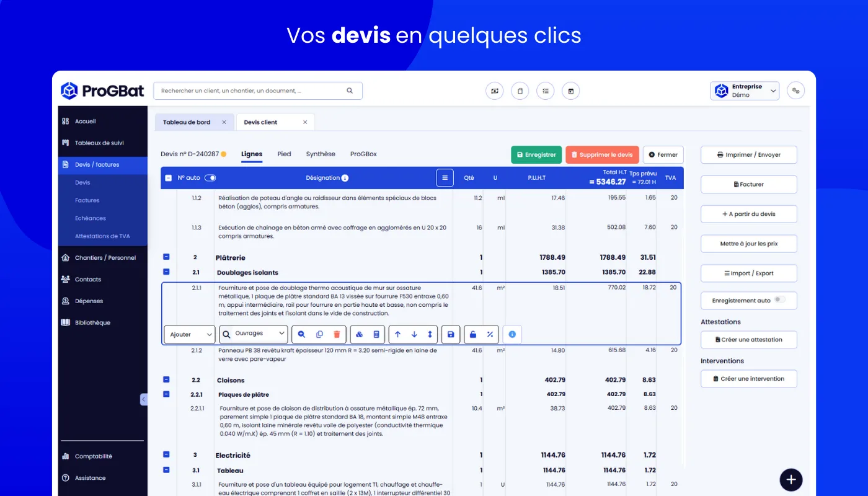
Task: Open the banknote payment icon in the header
Action: tap(494, 91)
